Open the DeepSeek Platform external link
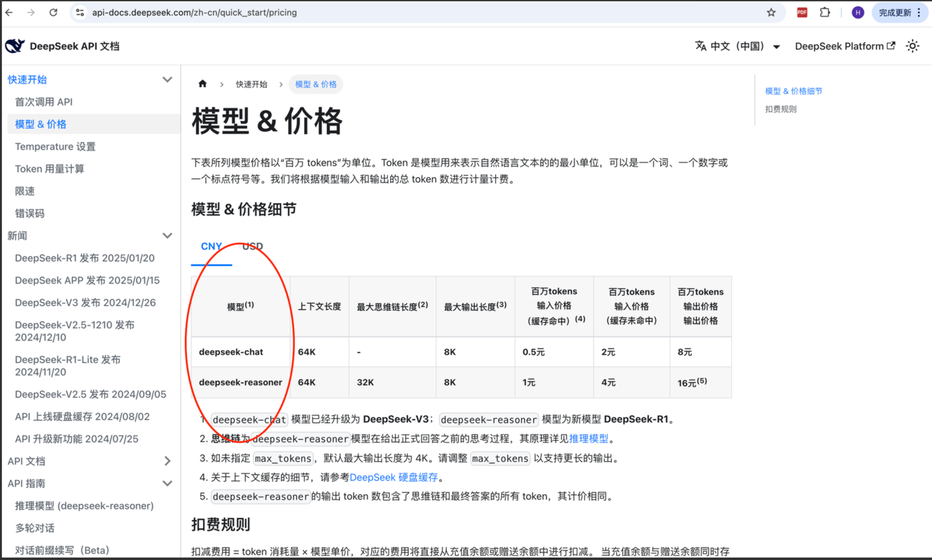This screenshot has height=560, width=932. click(845, 46)
